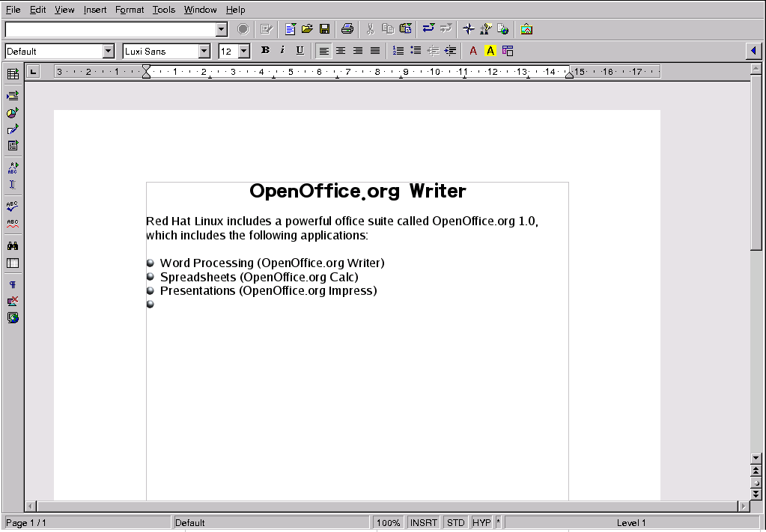Toggle Italic formatting
This screenshot has height=532, width=766.
[282, 50]
